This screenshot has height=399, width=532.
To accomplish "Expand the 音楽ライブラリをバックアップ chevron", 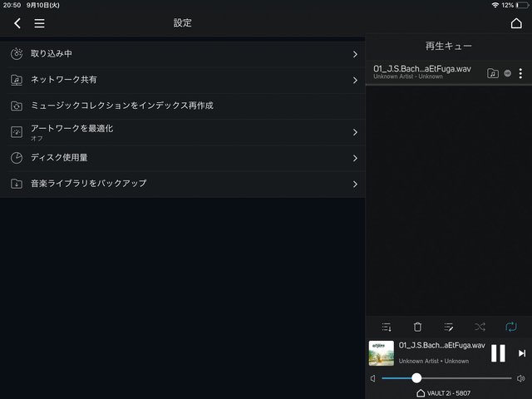I will point(355,184).
